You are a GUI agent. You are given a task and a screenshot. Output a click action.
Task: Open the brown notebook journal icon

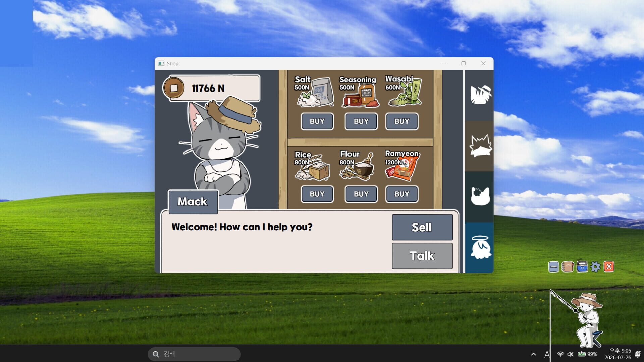568,267
